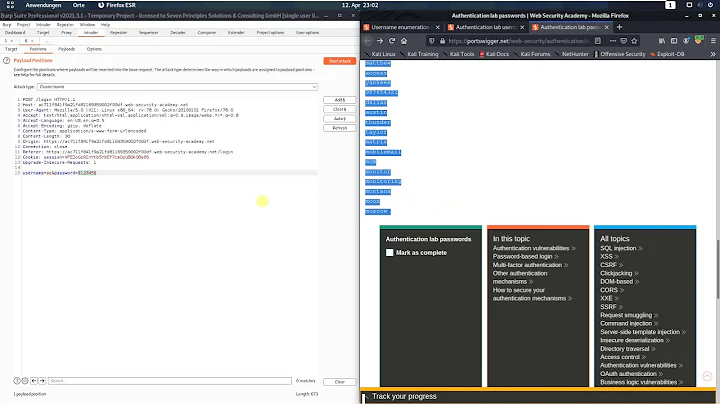Open the Window menu in Burp
The image size is (720, 404).
pyautogui.click(x=87, y=25)
